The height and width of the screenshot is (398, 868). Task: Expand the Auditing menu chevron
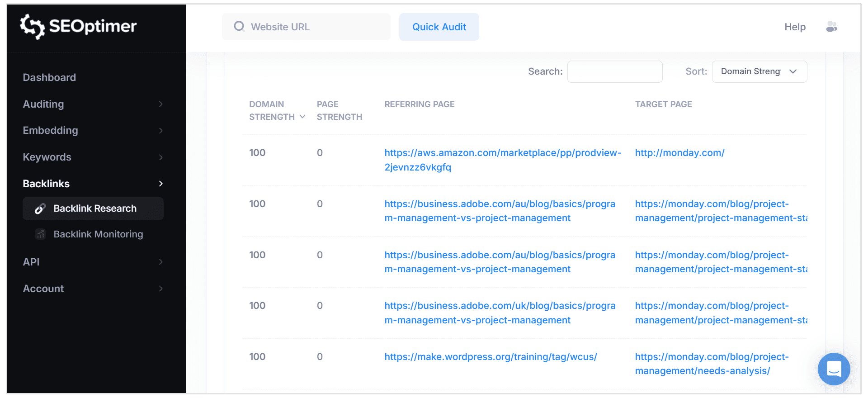pyautogui.click(x=160, y=104)
